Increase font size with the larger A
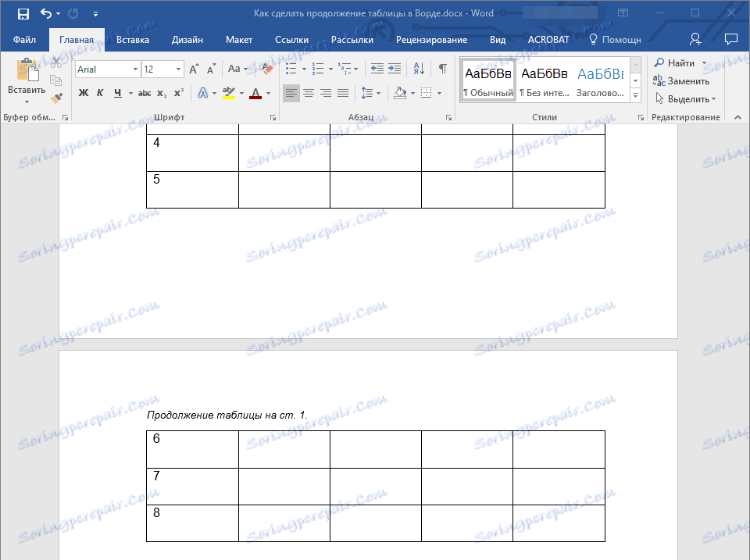Image resolution: width=750 pixels, height=560 pixels. [194, 70]
